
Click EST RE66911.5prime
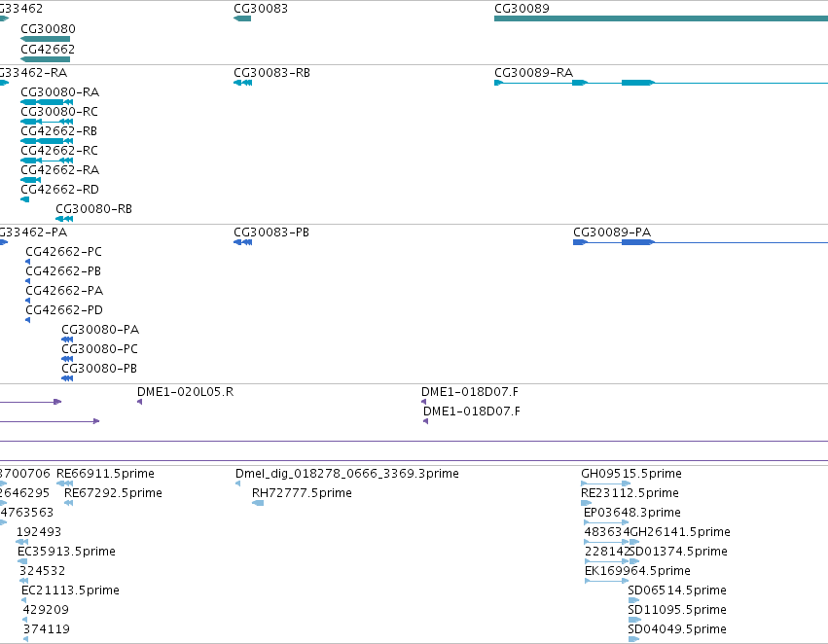pyautogui.click(x=105, y=474)
